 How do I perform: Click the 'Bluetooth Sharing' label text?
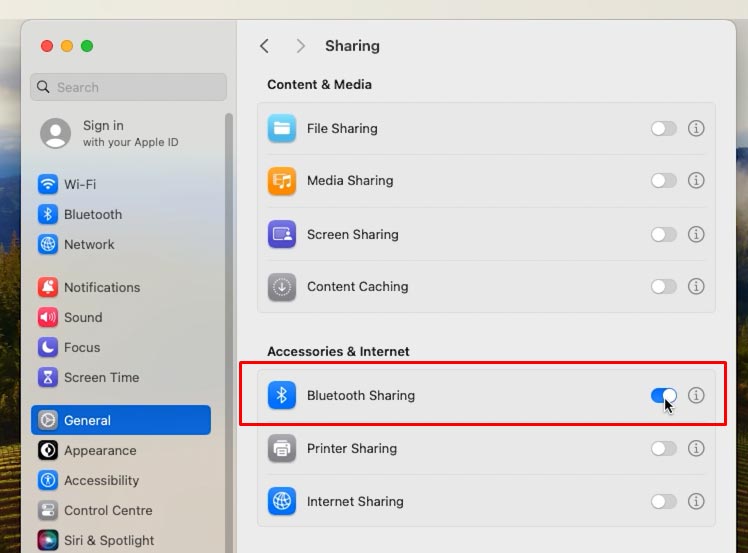tap(361, 395)
